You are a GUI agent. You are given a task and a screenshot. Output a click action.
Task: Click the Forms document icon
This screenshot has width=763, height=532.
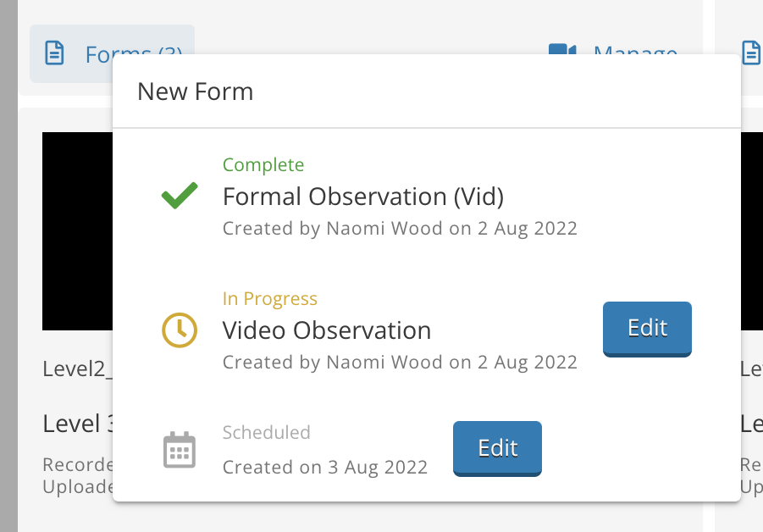(54, 53)
